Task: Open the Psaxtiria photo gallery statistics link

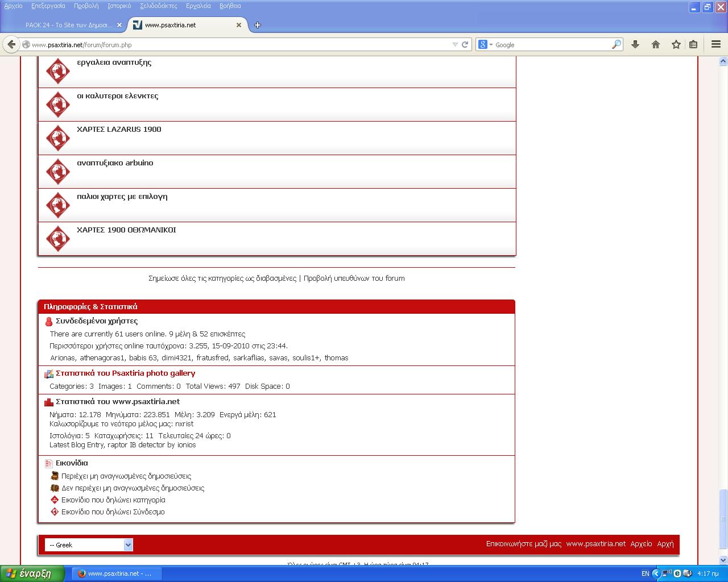Action: [125, 373]
